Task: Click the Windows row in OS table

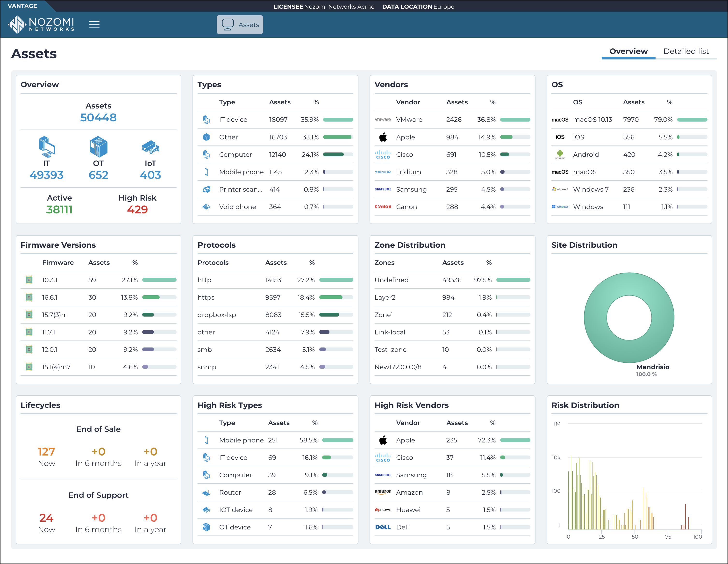Action: point(629,207)
